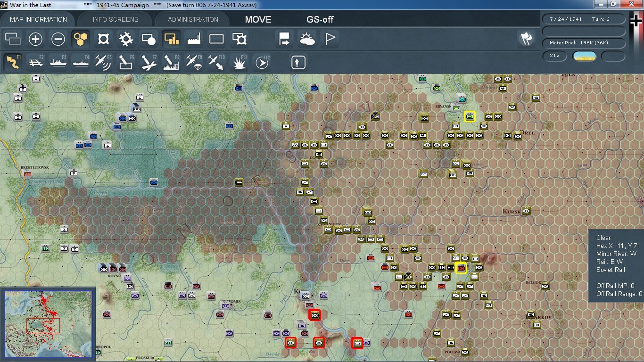Switch to the ADMINISTRATION tab
The width and height of the screenshot is (644, 362).
pyautogui.click(x=193, y=19)
